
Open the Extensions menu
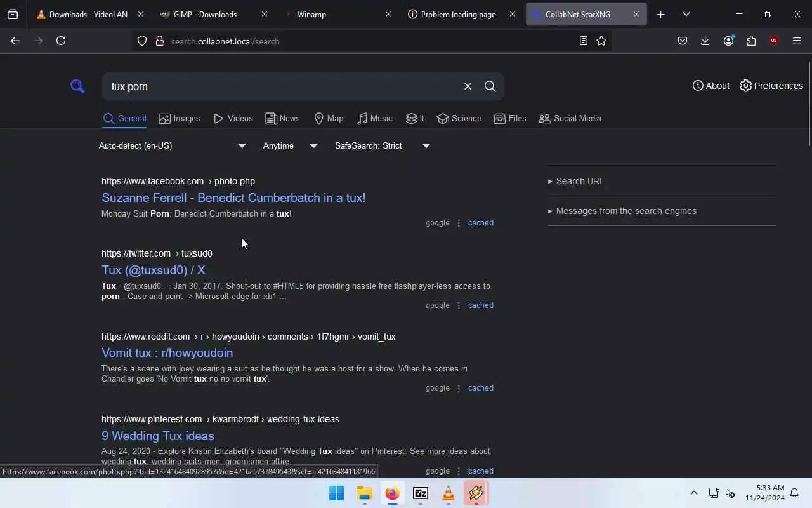751,41
